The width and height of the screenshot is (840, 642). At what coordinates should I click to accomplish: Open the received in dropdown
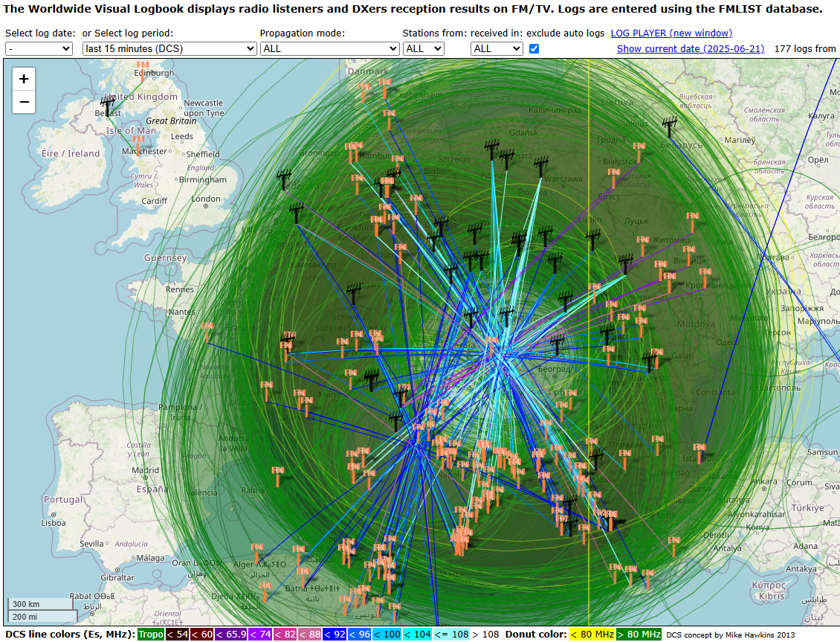coord(497,49)
